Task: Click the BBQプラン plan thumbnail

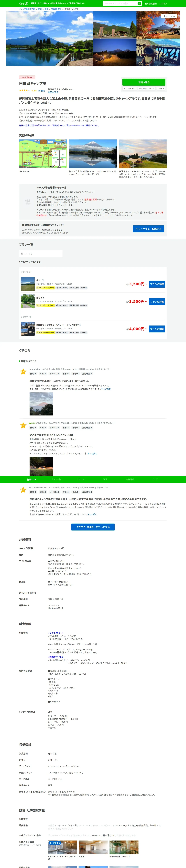Action: pyautogui.click(x=28, y=329)
